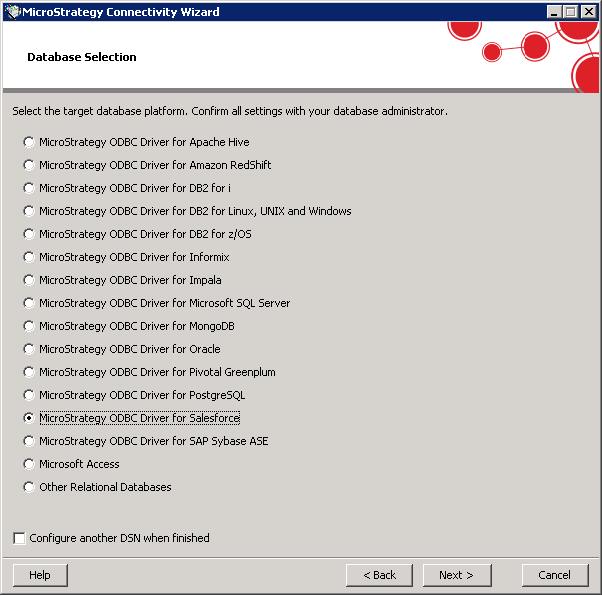Viewport: 602px width, 596px height.
Task: Select the Impala driver radio button
Action: pyautogui.click(x=29, y=280)
